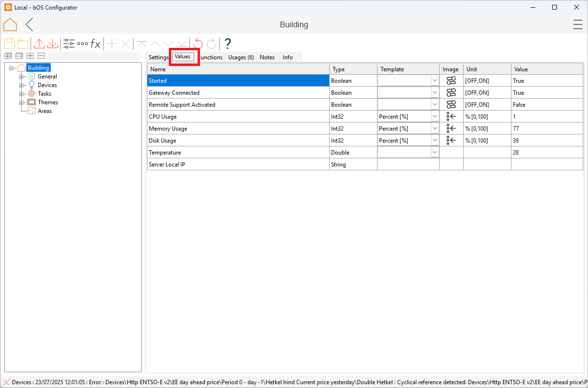Expand the Themes tree node
The image size is (588, 388).
tap(21, 102)
